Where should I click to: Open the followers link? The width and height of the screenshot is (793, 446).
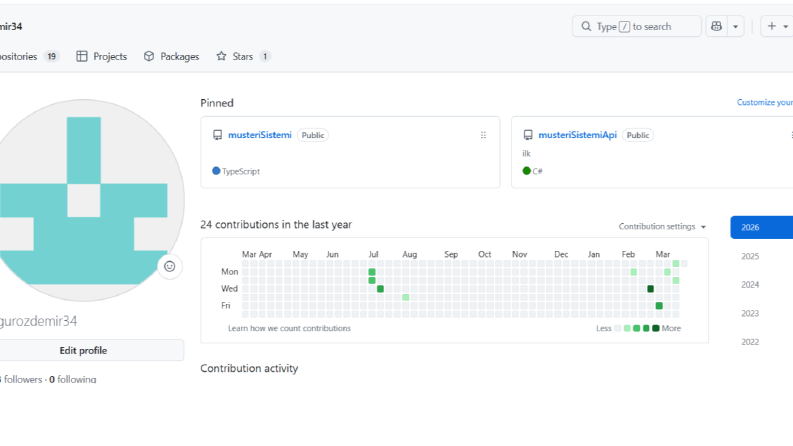click(21, 379)
